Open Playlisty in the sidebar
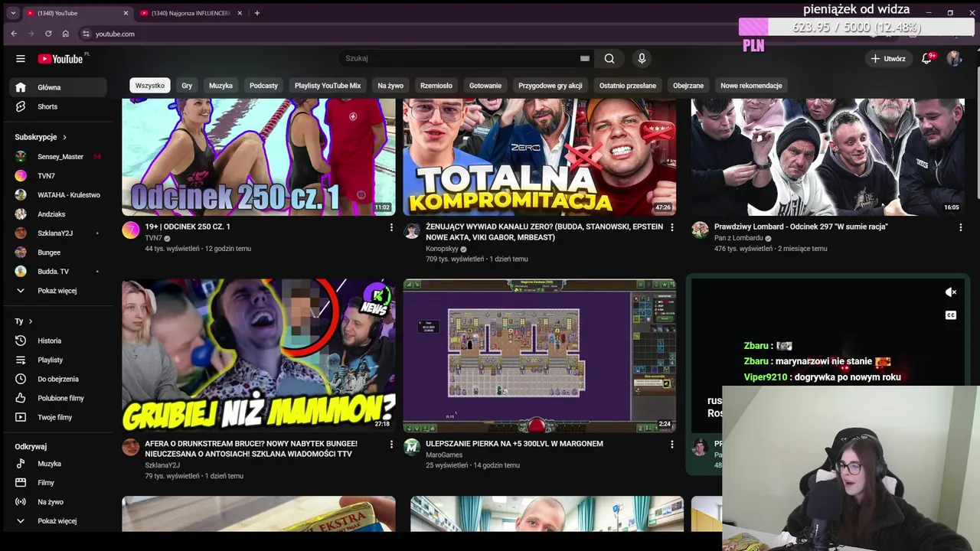Image resolution: width=980 pixels, height=551 pixels. 58,360
